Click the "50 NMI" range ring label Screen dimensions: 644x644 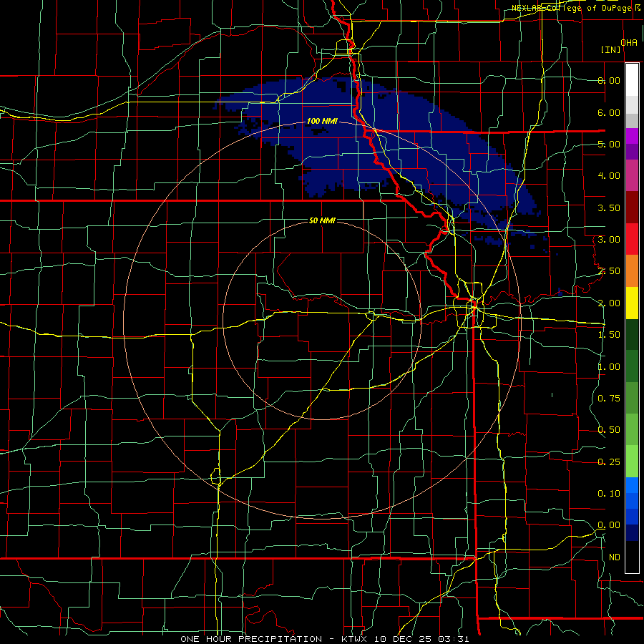(322, 220)
